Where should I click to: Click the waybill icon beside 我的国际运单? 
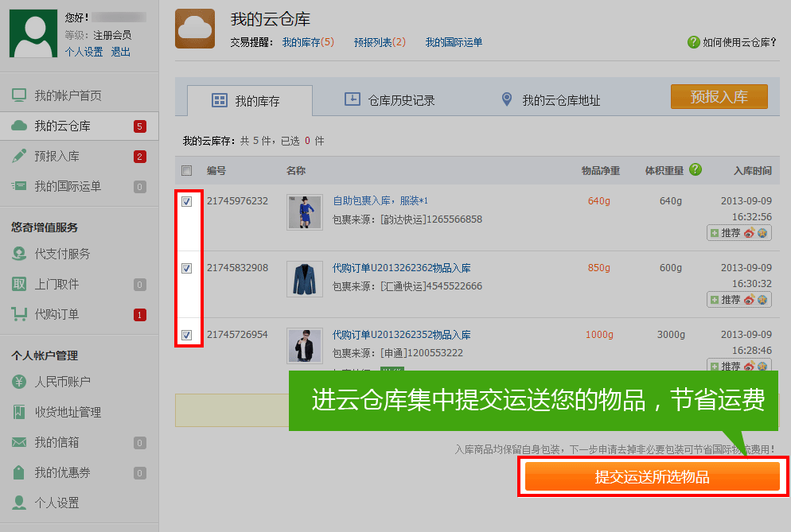point(19,186)
